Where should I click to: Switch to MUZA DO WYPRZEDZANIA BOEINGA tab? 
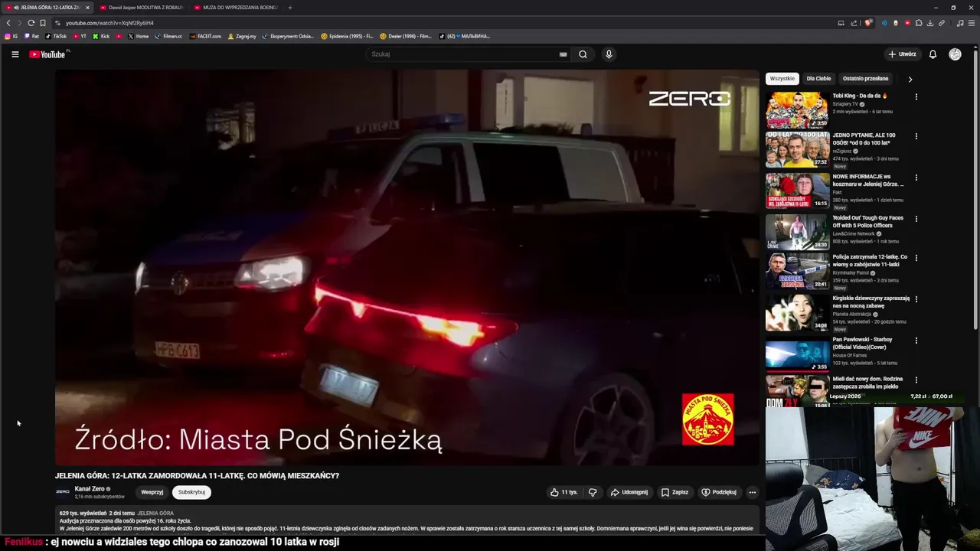pyautogui.click(x=236, y=8)
